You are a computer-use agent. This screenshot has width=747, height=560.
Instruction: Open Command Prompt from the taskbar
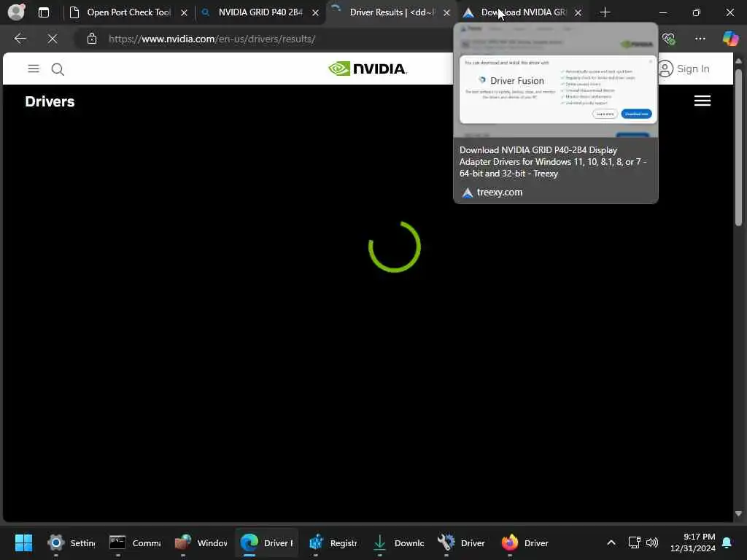(x=135, y=542)
